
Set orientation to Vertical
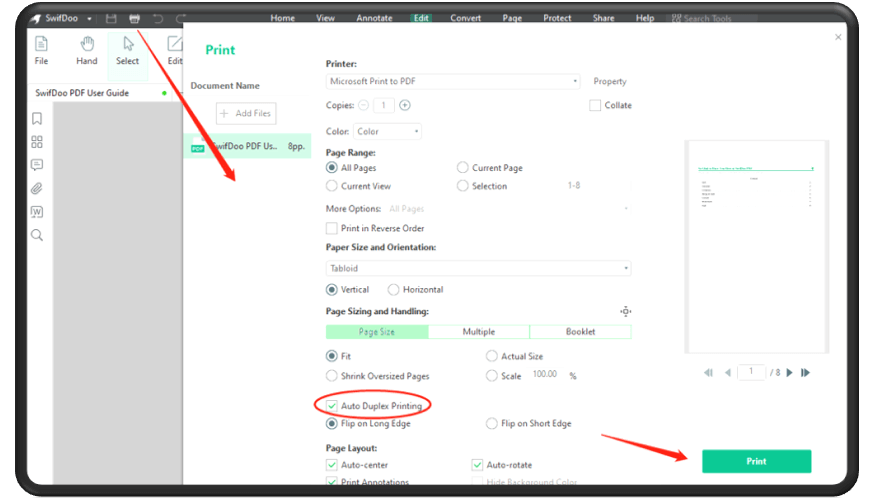332,289
